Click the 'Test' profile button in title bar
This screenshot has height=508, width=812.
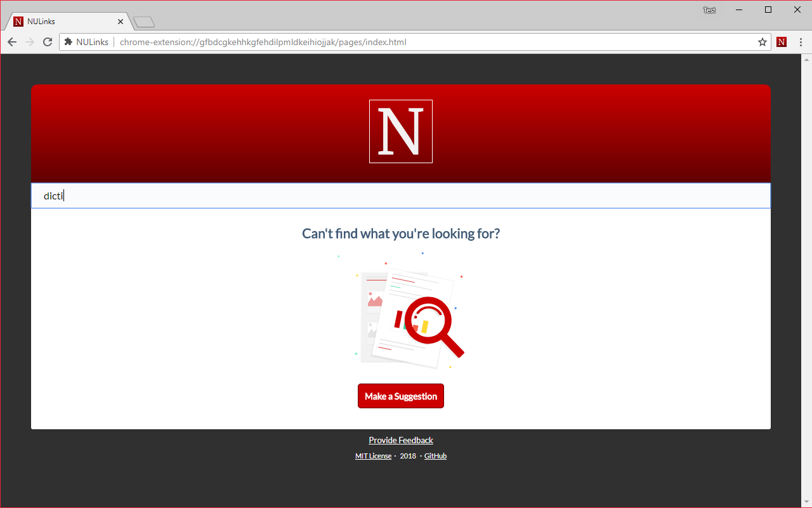(709, 10)
